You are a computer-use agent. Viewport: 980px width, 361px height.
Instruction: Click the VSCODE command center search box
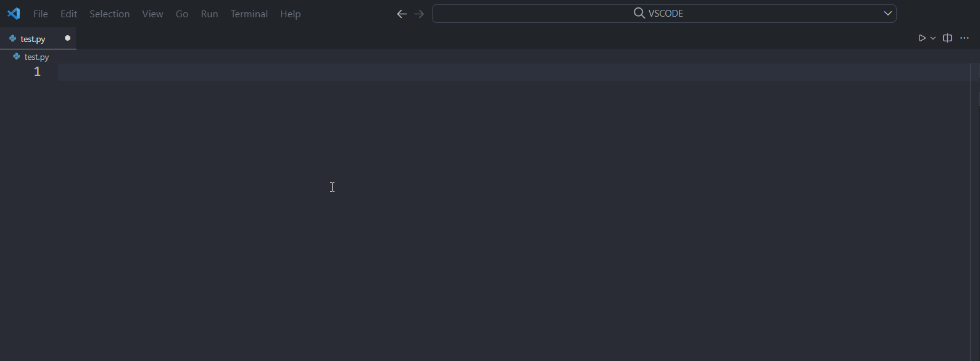pos(664,14)
